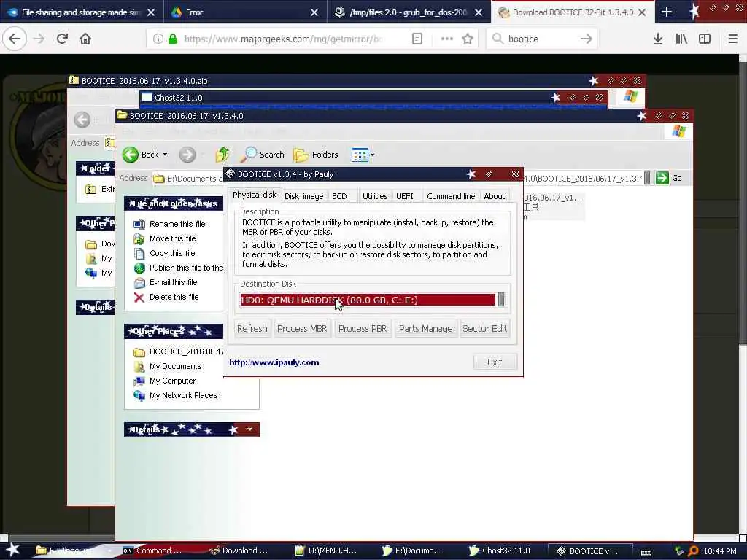Click Sector Edit button

(x=484, y=329)
